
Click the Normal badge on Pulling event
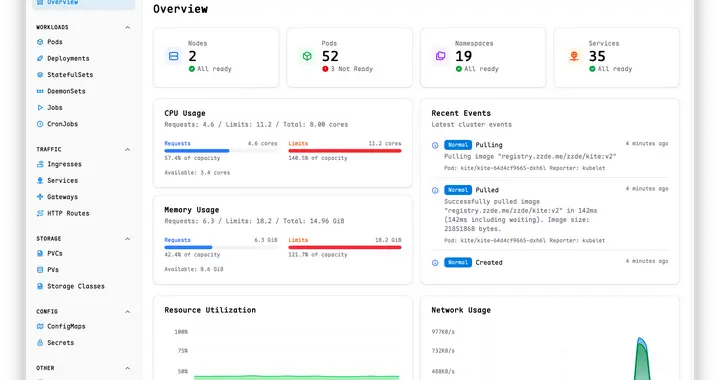pos(458,145)
